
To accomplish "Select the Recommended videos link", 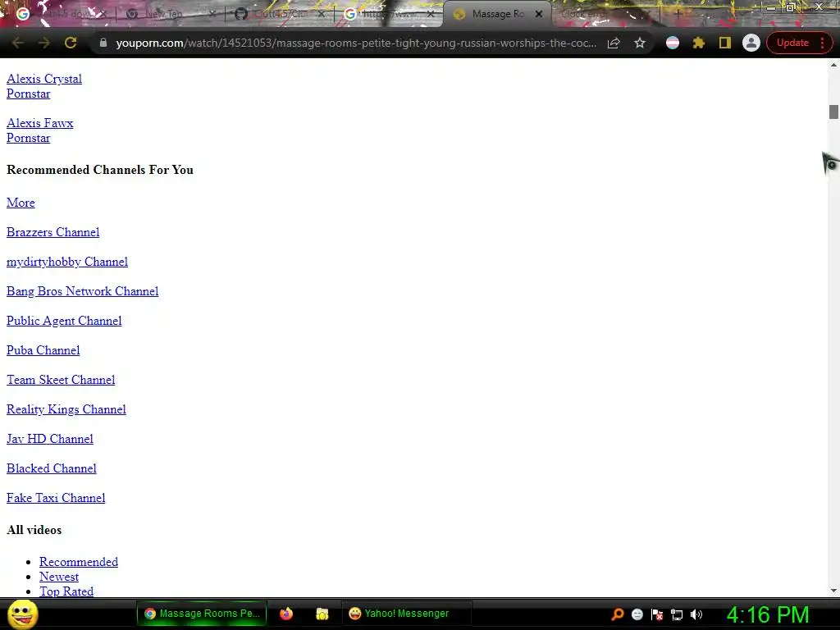I will pos(79,562).
